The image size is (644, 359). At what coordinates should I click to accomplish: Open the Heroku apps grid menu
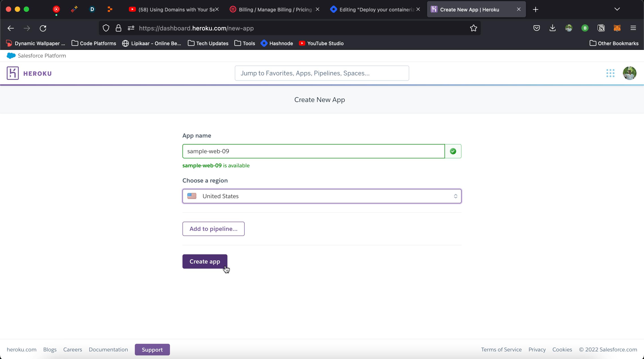tap(610, 73)
